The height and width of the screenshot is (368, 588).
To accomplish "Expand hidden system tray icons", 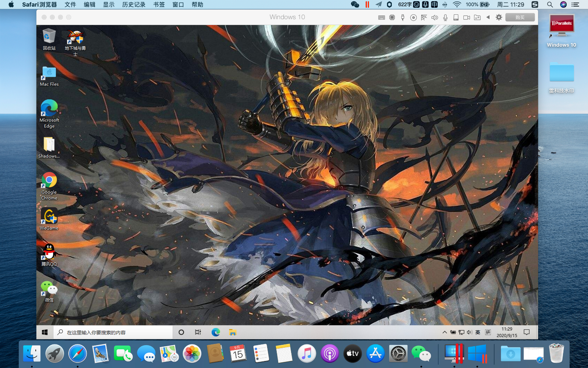I will click(445, 332).
